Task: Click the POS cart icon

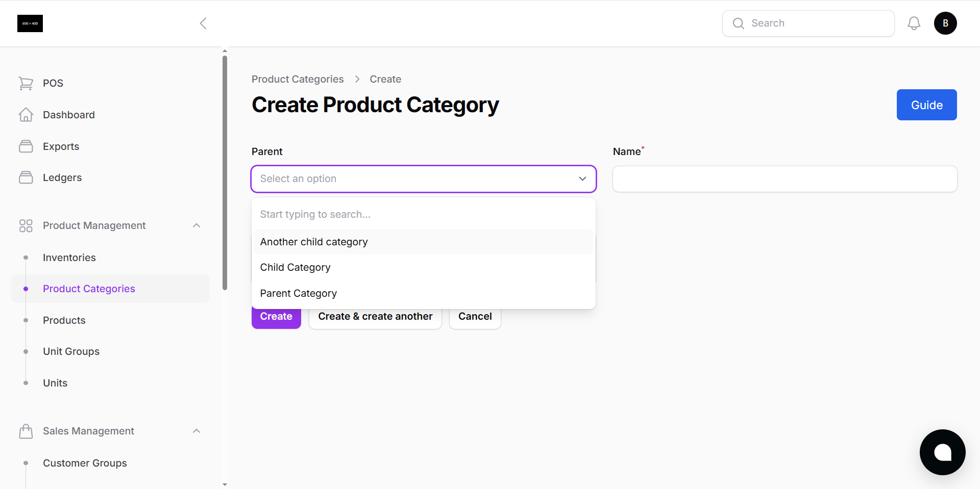Action: coord(26,83)
